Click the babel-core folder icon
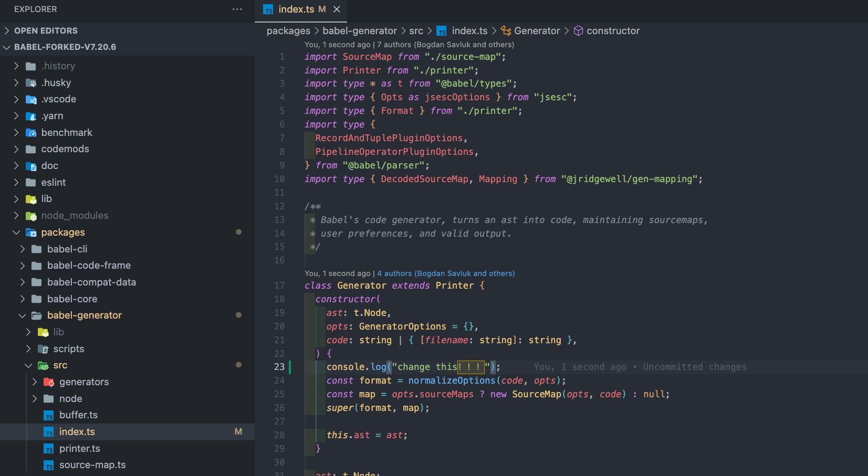The width and height of the screenshot is (868, 476). point(37,299)
